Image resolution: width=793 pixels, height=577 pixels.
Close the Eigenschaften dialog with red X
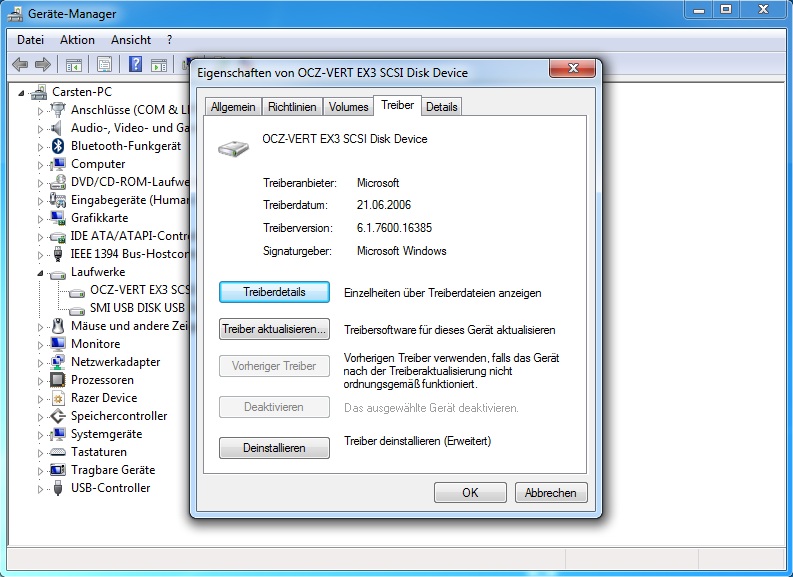(572, 68)
